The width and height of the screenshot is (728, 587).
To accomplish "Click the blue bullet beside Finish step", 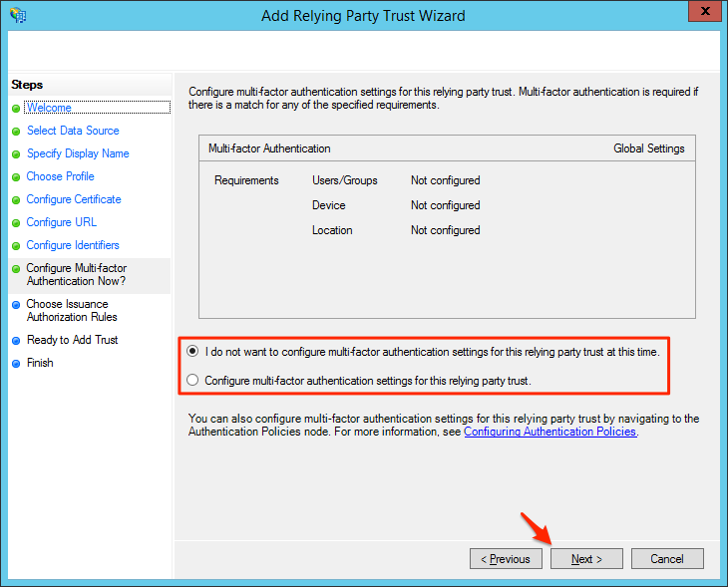I will [16, 364].
